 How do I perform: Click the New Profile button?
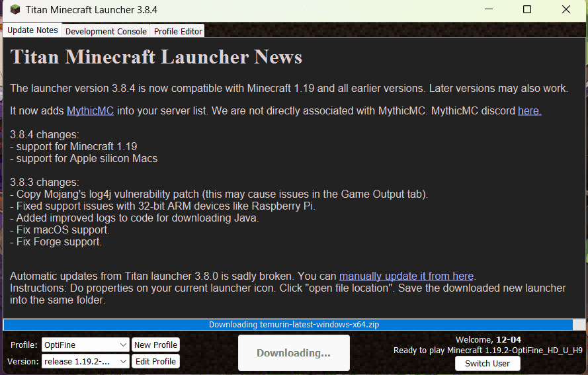(155, 345)
